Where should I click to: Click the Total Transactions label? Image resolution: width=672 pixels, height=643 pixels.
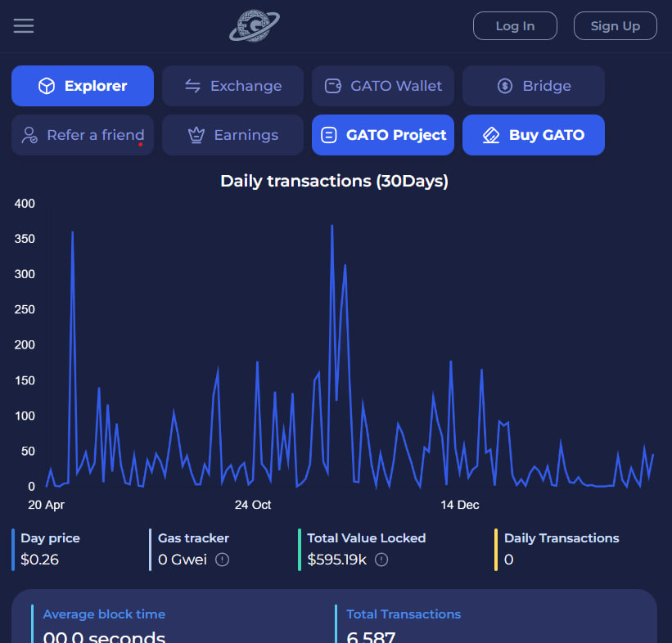(x=404, y=614)
